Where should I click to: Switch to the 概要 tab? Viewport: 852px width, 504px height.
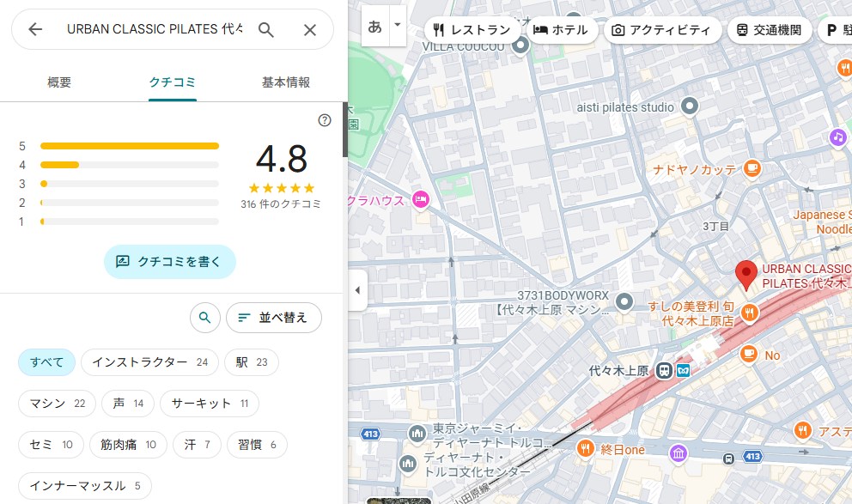click(x=59, y=82)
